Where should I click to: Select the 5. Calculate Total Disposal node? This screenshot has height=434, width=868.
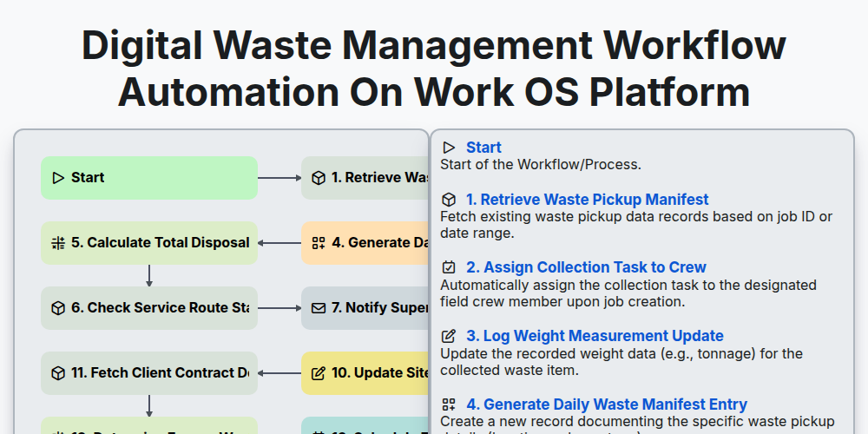[149, 243]
